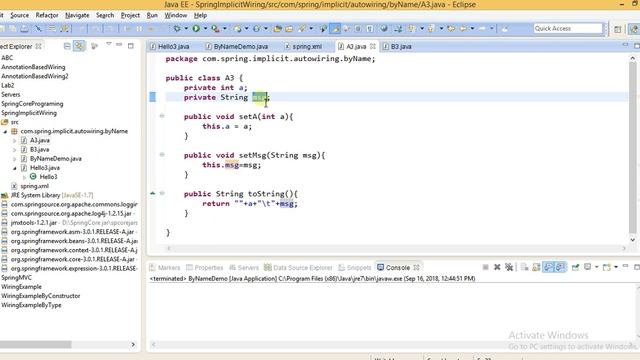The image size is (640, 360).
Task: Select the AnnotationBasedWiring2 project
Action: point(34,76)
